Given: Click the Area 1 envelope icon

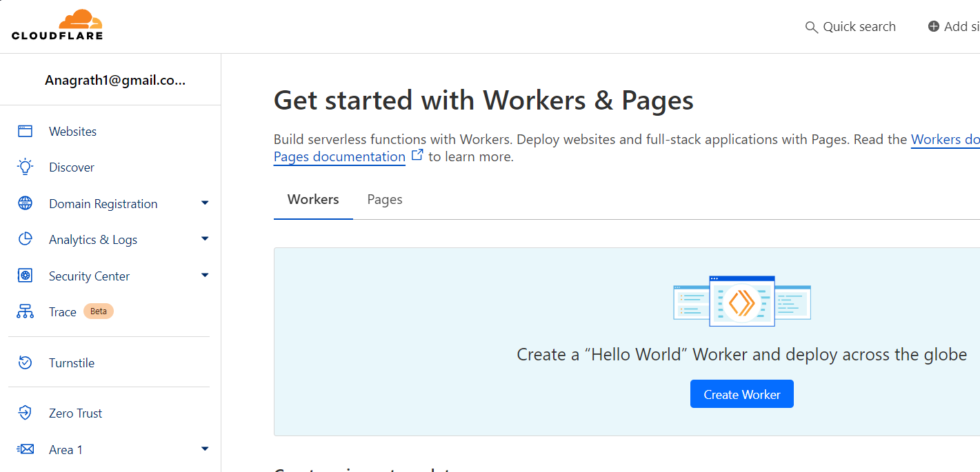Looking at the screenshot, I should coord(26,449).
